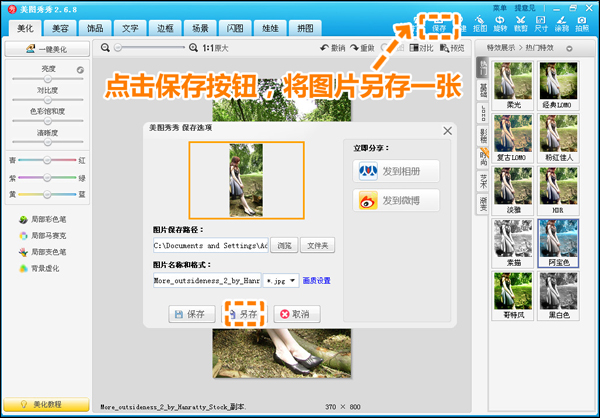This screenshot has height=418, width=600.
Task: Click the image file name input field
Action: [206, 281]
